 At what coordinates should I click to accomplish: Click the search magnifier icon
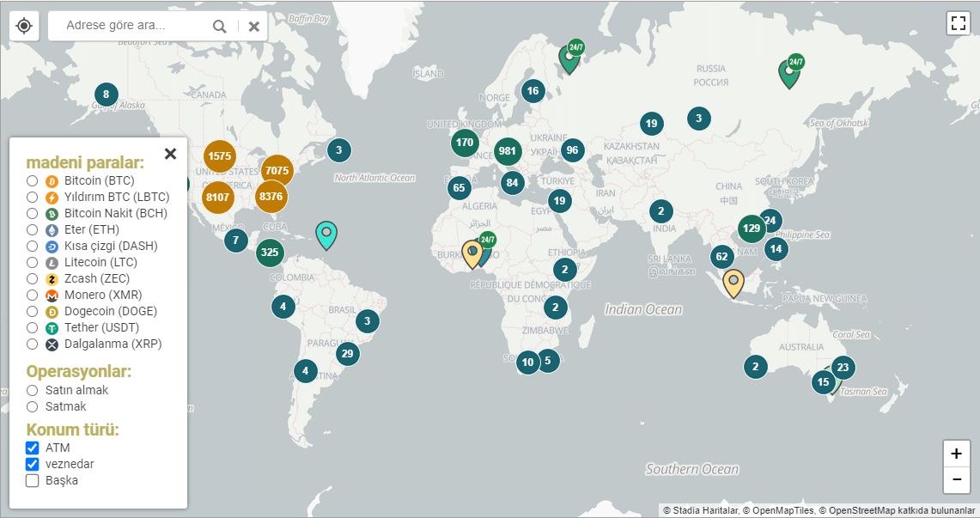pos(219,27)
